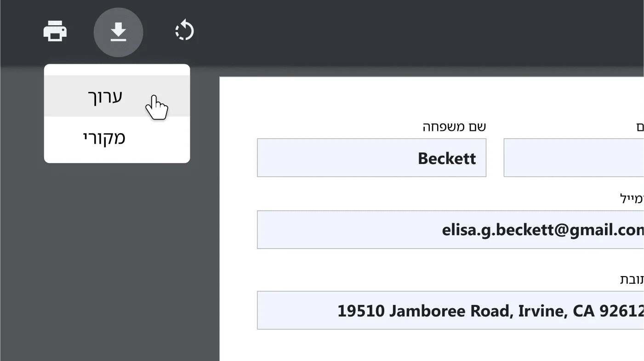The image size is (644, 361).
Task: Click the reset/rotate icon in the toolbar
Action: 184,31
